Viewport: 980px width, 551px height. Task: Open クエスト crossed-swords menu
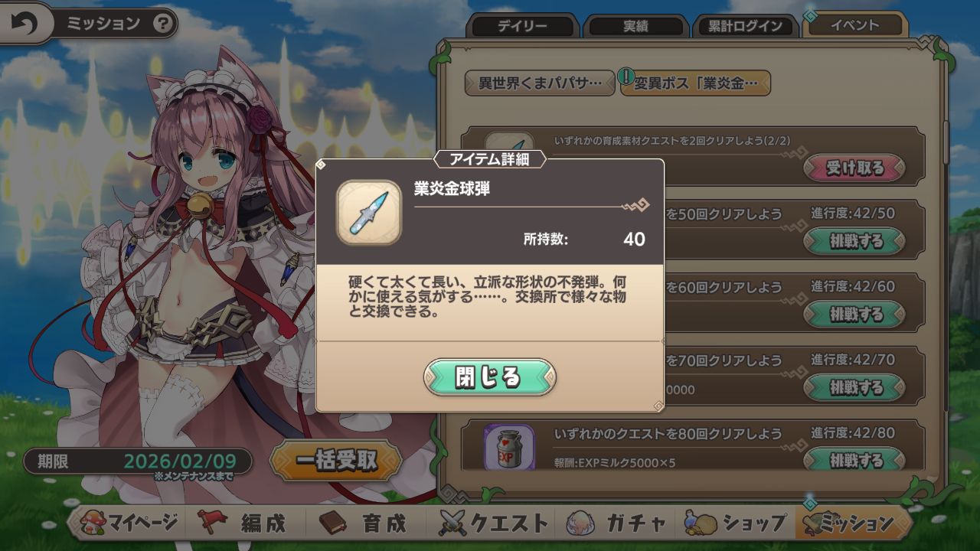click(x=493, y=523)
